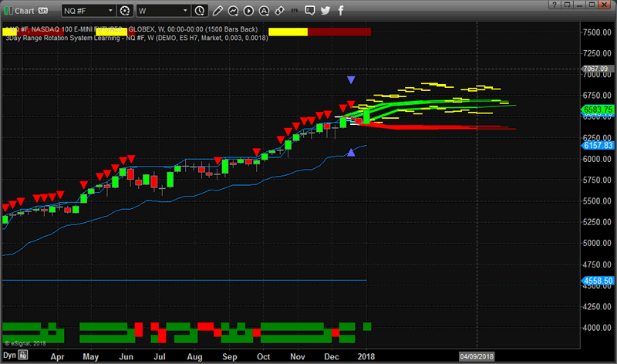617x364 pixels.
Task: Click the green 6583.75 price label
Action: [598, 110]
